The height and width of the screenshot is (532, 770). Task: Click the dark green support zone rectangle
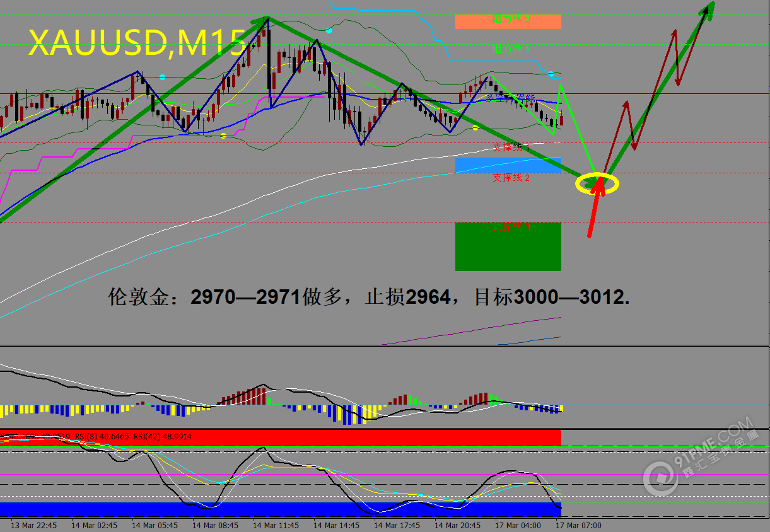tap(508, 246)
